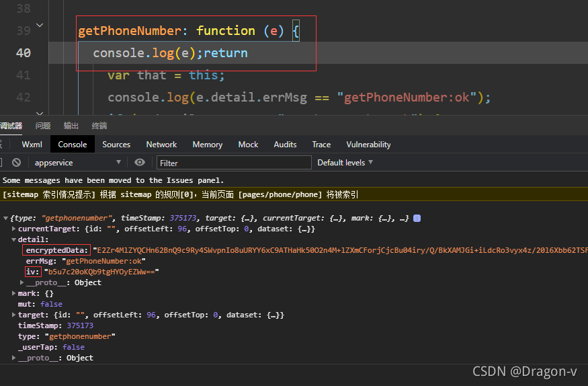Image resolution: width=588 pixels, height=386 pixels.
Task: Expand the currentTarget object entry
Action: 14,229
